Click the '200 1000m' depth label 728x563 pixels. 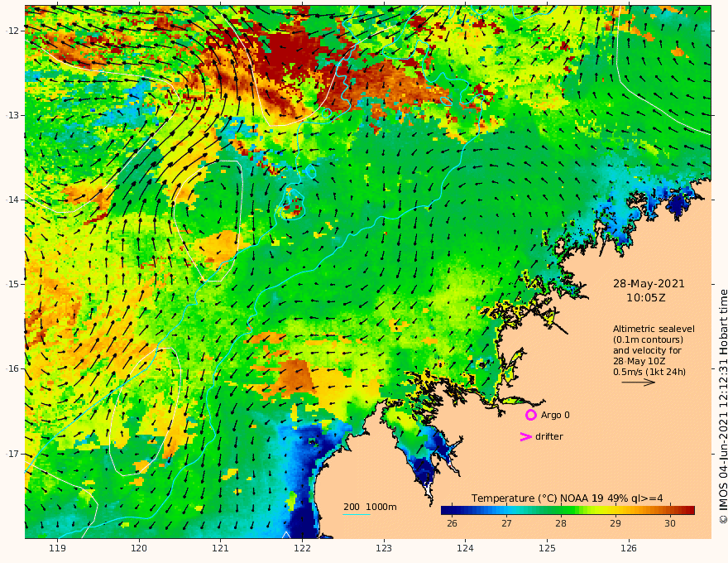coord(370,507)
